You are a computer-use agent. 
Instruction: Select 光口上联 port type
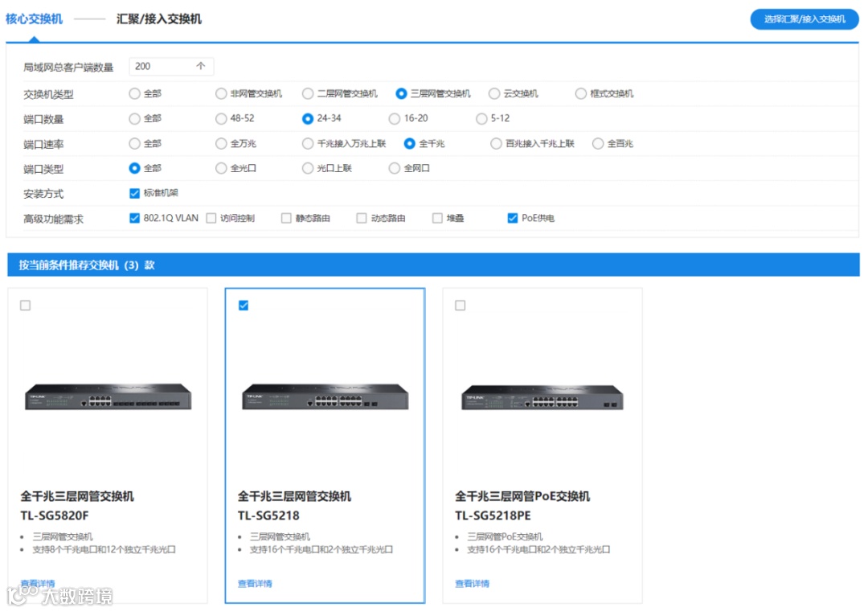[308, 168]
